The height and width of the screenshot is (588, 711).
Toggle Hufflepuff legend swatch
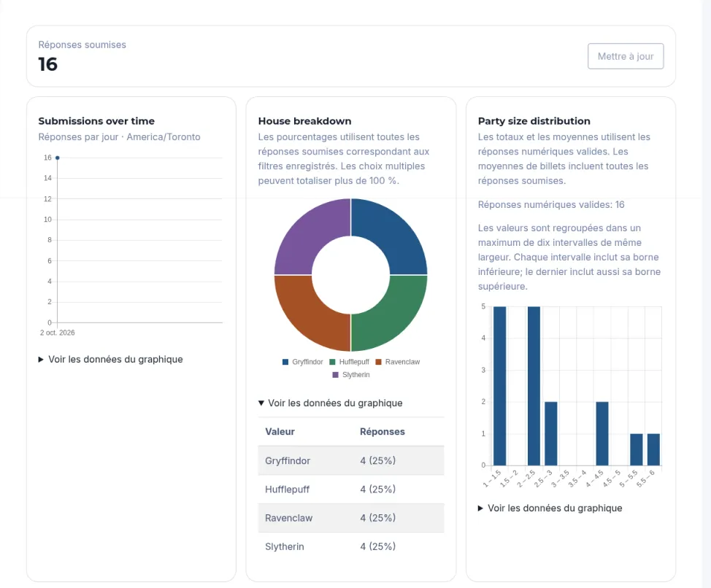[x=332, y=362]
